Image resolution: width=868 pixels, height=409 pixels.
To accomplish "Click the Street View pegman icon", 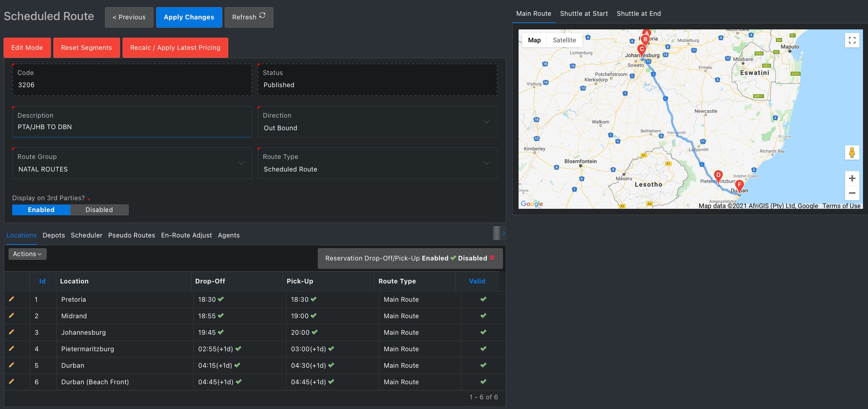I will pos(852,152).
